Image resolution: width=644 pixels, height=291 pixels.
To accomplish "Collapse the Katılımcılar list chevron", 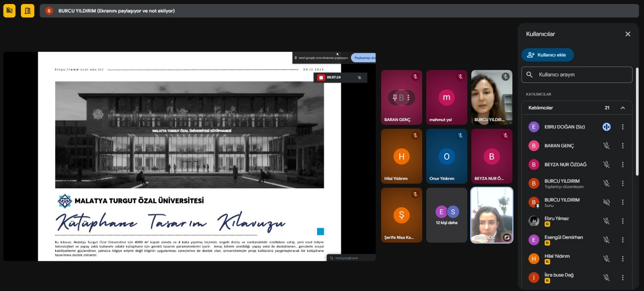I will click(x=623, y=108).
